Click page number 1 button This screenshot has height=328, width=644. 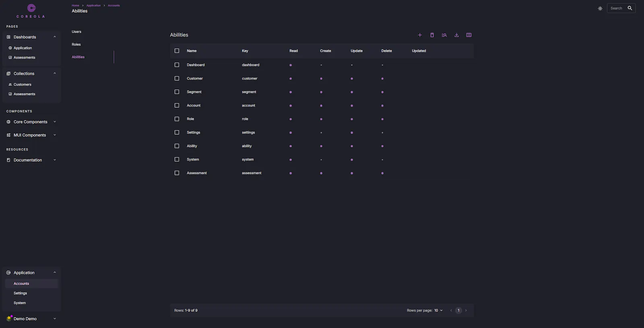pyautogui.click(x=458, y=310)
